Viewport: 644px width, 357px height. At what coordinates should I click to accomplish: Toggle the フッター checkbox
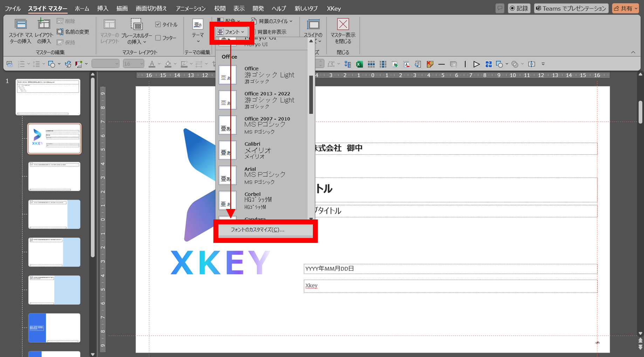[x=158, y=38]
